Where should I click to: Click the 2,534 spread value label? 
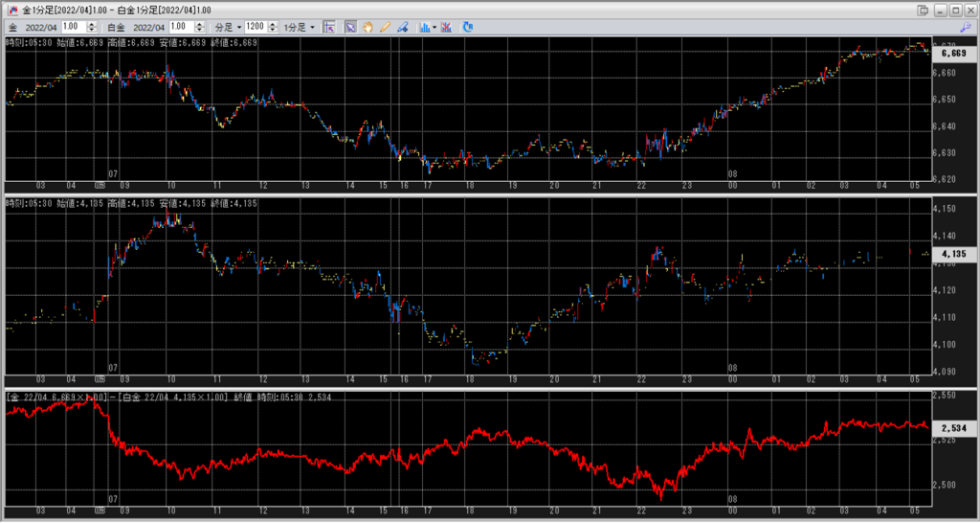coord(952,428)
